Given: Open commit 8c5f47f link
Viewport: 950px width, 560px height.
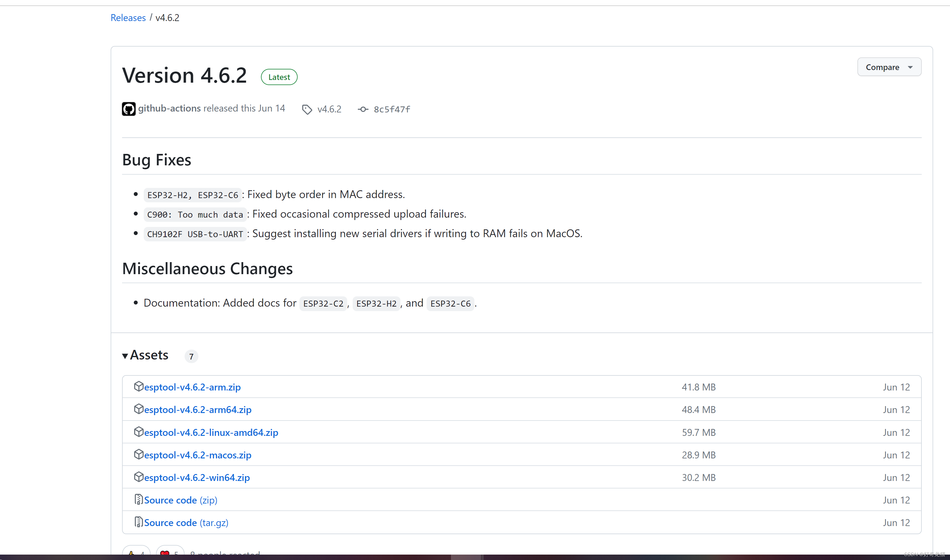Looking at the screenshot, I should coord(392,109).
